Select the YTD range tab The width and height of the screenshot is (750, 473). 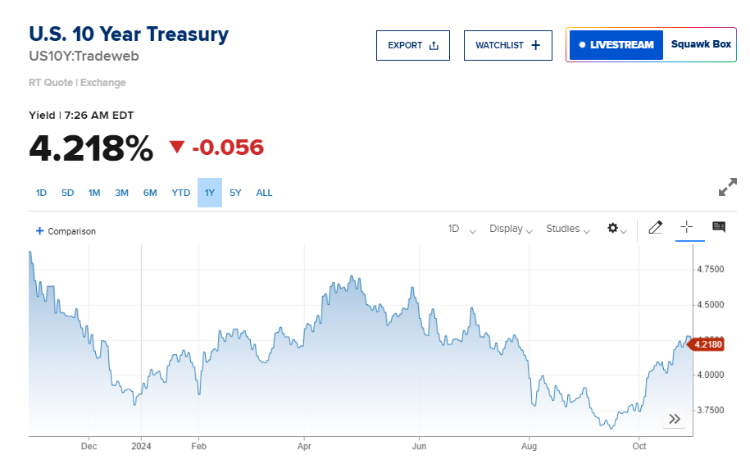181,193
